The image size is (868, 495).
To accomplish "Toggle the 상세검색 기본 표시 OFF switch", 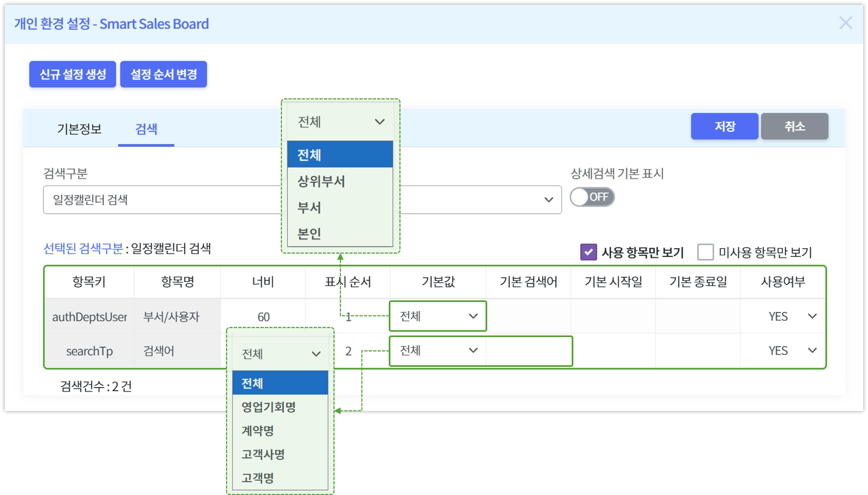I will (x=592, y=197).
